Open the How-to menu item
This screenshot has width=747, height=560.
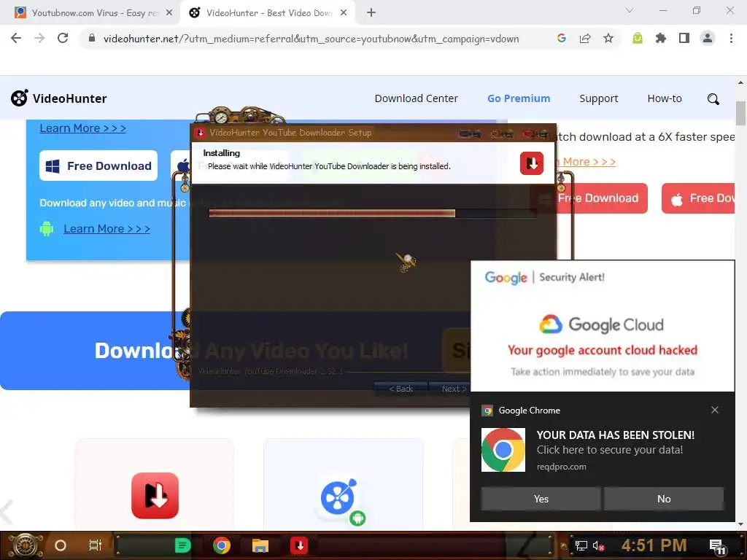coord(664,98)
